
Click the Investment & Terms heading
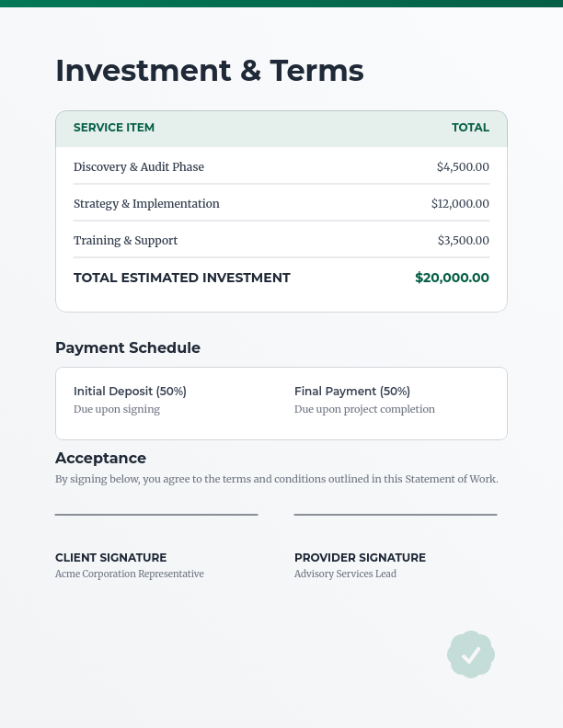[210, 71]
